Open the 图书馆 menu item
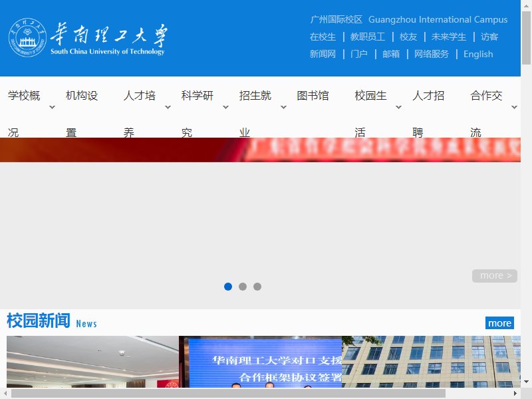This screenshot has width=532, height=399. point(313,96)
